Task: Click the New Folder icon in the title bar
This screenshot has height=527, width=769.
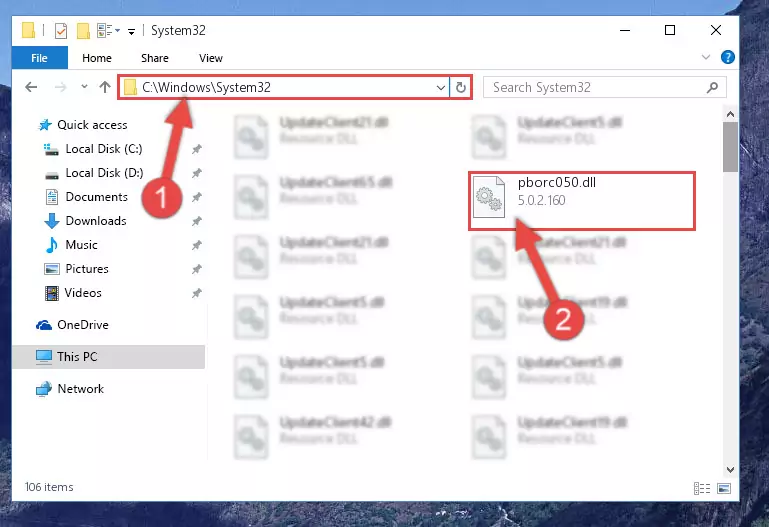Action: pyautogui.click(x=83, y=30)
